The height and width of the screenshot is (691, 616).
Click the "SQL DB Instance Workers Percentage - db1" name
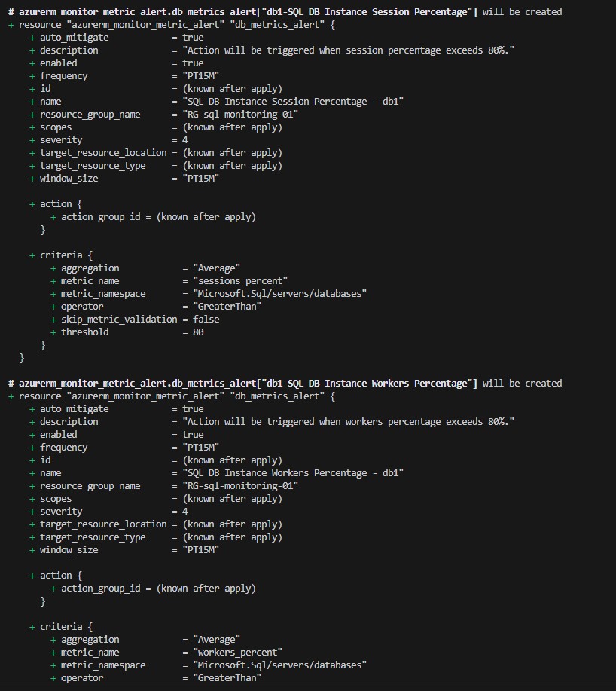tap(293, 473)
